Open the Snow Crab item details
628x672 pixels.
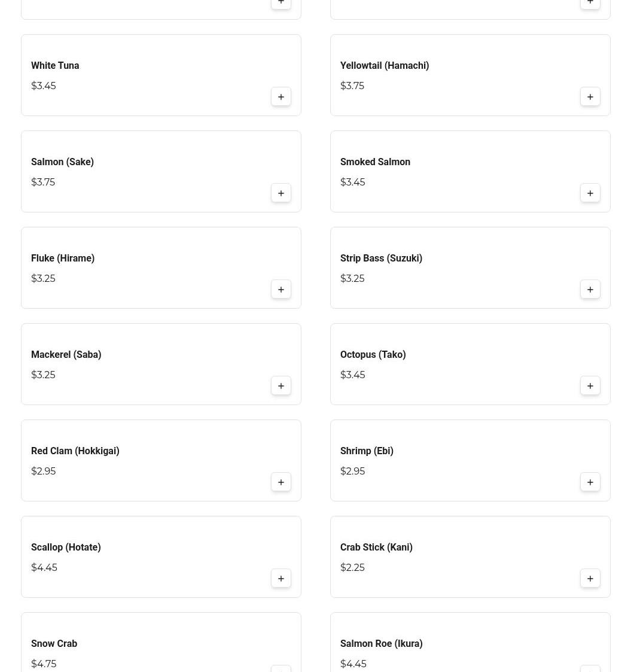(54, 644)
